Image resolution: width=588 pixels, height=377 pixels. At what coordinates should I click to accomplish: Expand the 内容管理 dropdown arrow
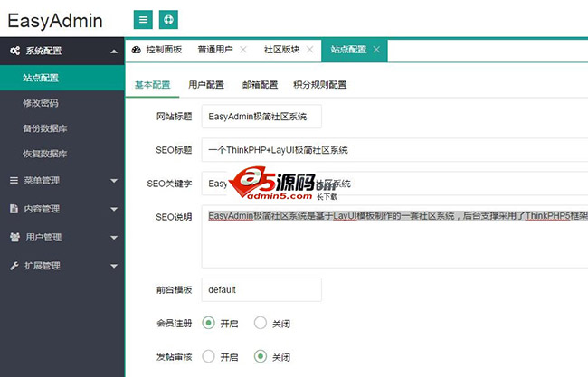(x=114, y=209)
